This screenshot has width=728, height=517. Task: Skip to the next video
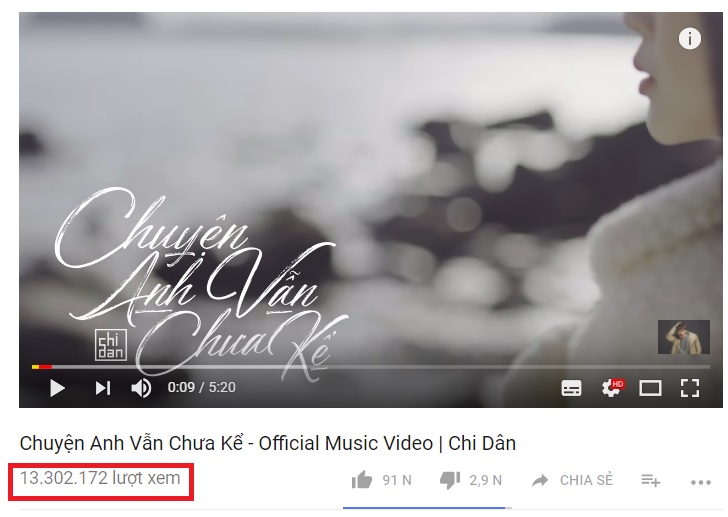tap(103, 388)
